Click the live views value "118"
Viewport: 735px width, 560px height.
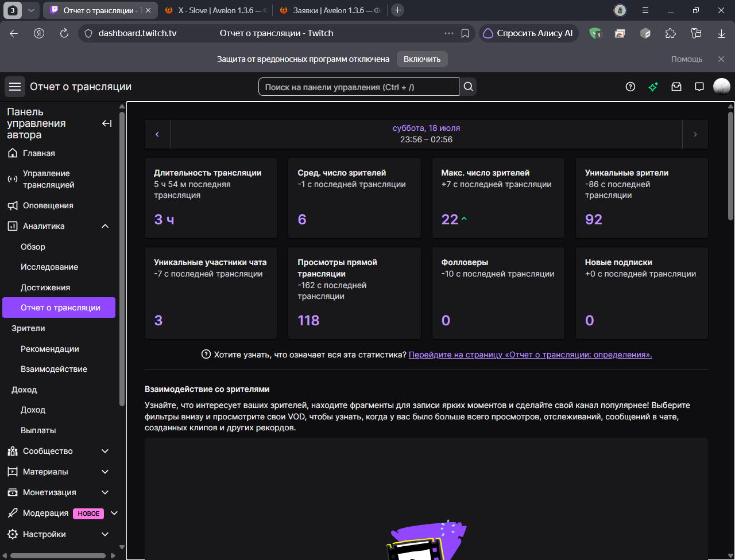(308, 320)
